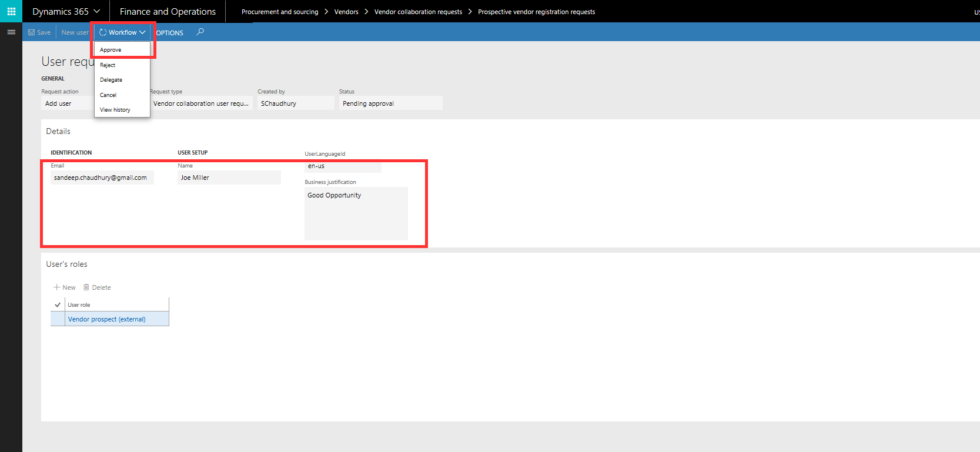This screenshot has height=452, width=980.
Task: Expand the Dynamics 365 dropdown chevron
Action: 97,11
